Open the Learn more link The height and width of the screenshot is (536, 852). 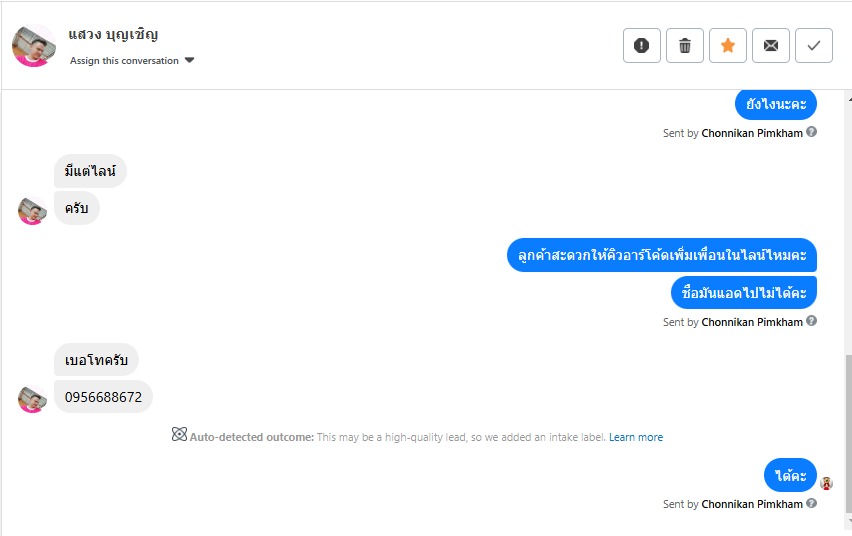(636, 437)
